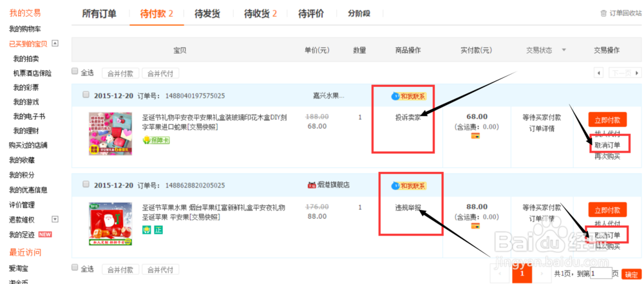
Task: Click 立即付款 for the 68.00 order
Action: click(x=607, y=120)
